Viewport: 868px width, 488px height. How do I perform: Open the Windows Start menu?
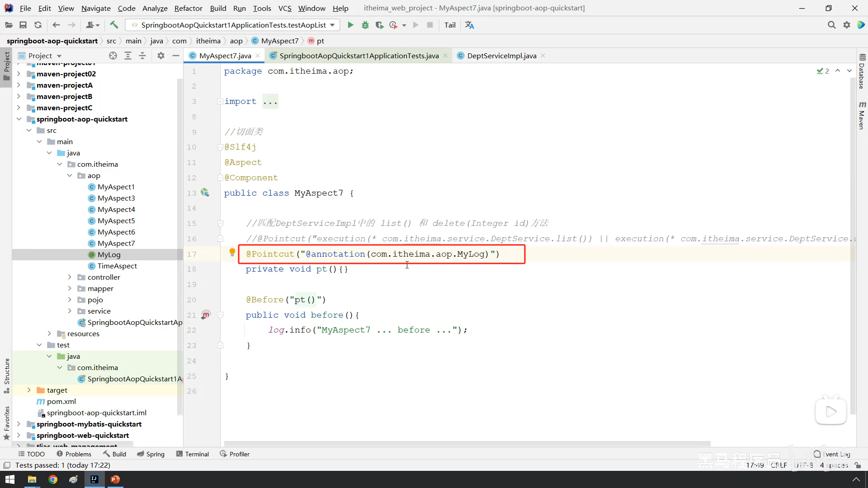tap(10, 479)
